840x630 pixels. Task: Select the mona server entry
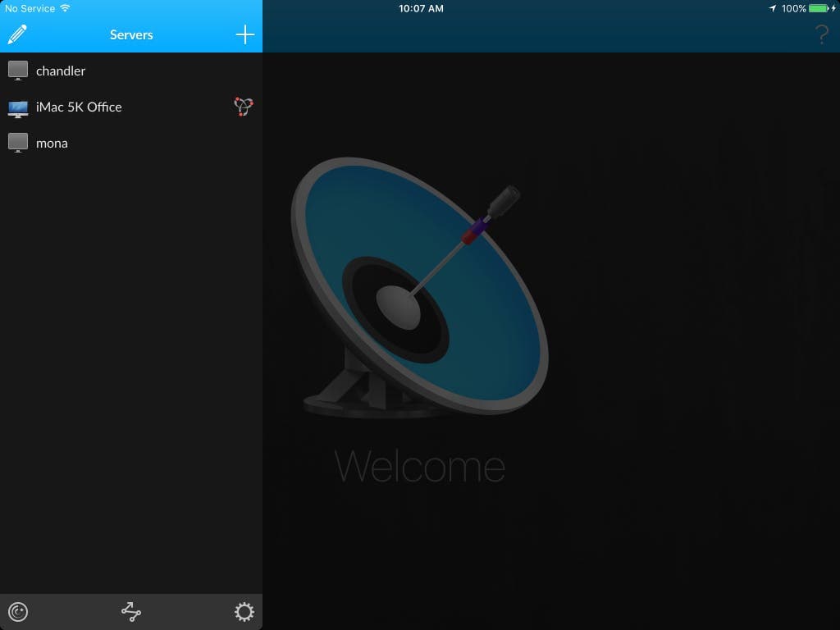(52, 144)
